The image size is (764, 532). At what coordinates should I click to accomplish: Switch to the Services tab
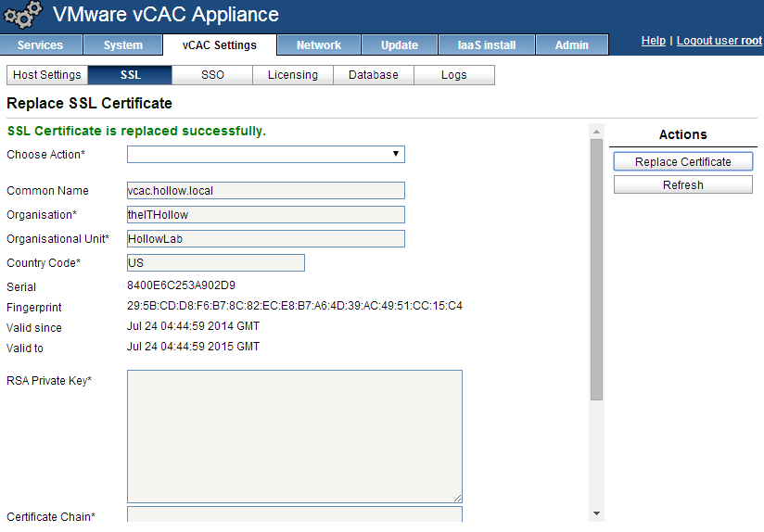coord(41,45)
